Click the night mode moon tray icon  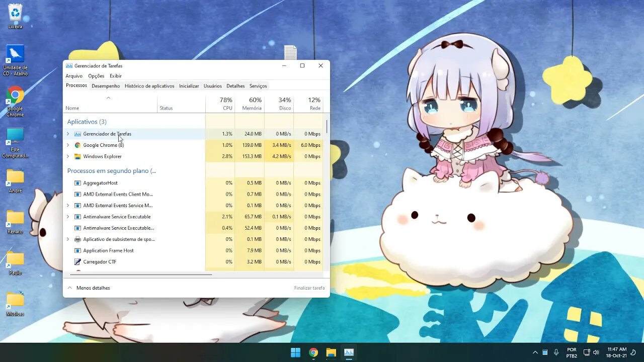click(633, 352)
